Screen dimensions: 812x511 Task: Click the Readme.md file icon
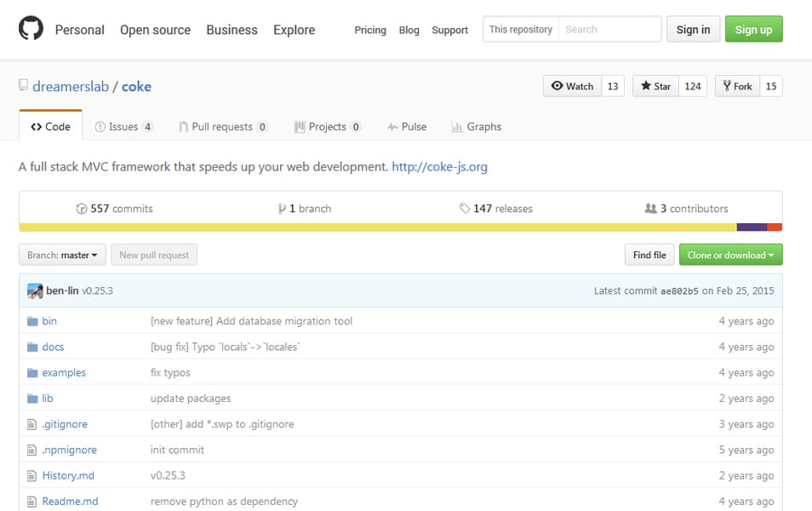pyautogui.click(x=32, y=502)
